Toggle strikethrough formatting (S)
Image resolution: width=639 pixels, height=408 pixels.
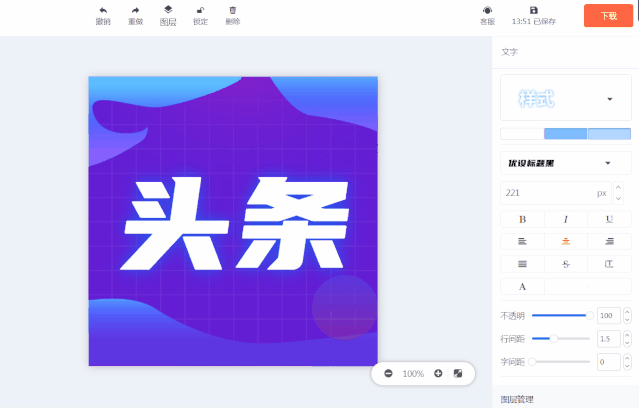(566, 264)
